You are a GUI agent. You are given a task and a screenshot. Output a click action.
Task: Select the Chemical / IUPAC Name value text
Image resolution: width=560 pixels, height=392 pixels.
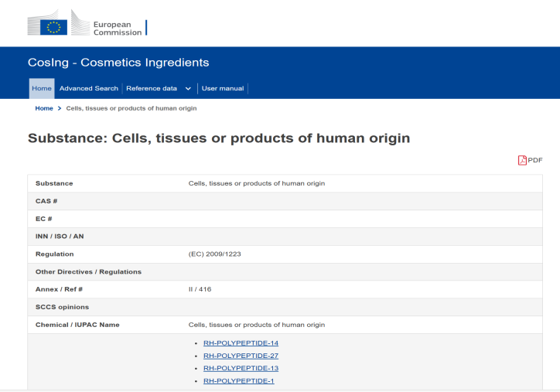[257, 325]
